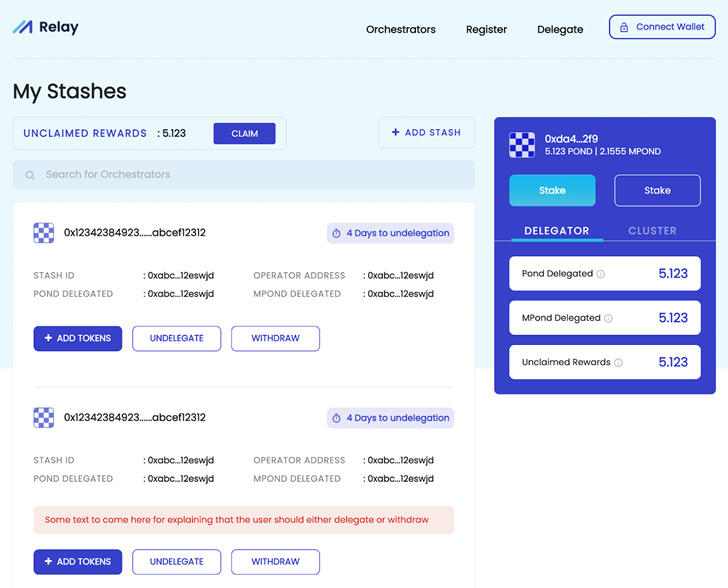Click the Relay logo icon
This screenshot has width=728, height=588.
point(22,27)
